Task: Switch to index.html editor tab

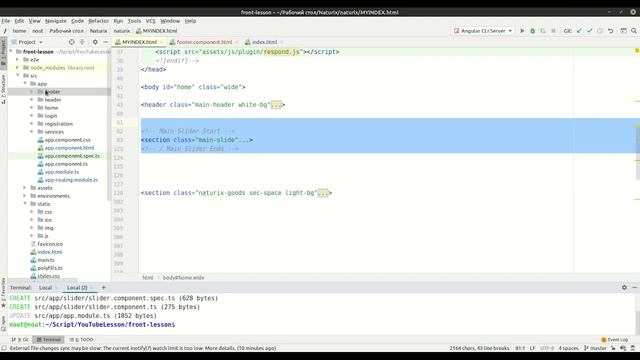Action: [264, 42]
